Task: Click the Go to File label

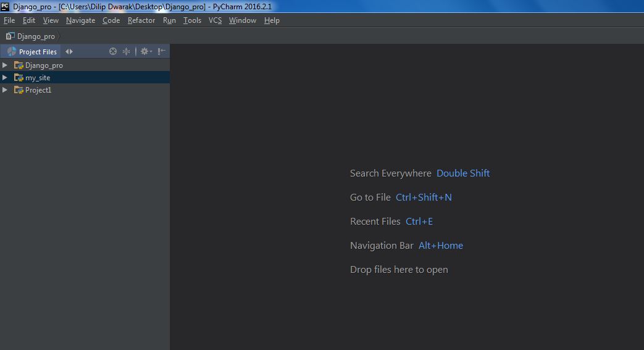Action: click(x=370, y=197)
